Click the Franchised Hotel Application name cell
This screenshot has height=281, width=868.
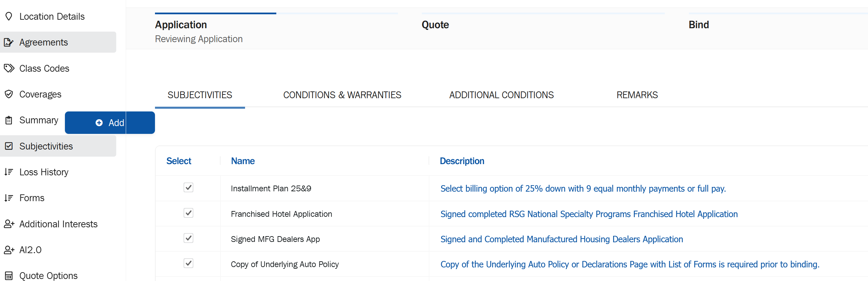tap(281, 214)
